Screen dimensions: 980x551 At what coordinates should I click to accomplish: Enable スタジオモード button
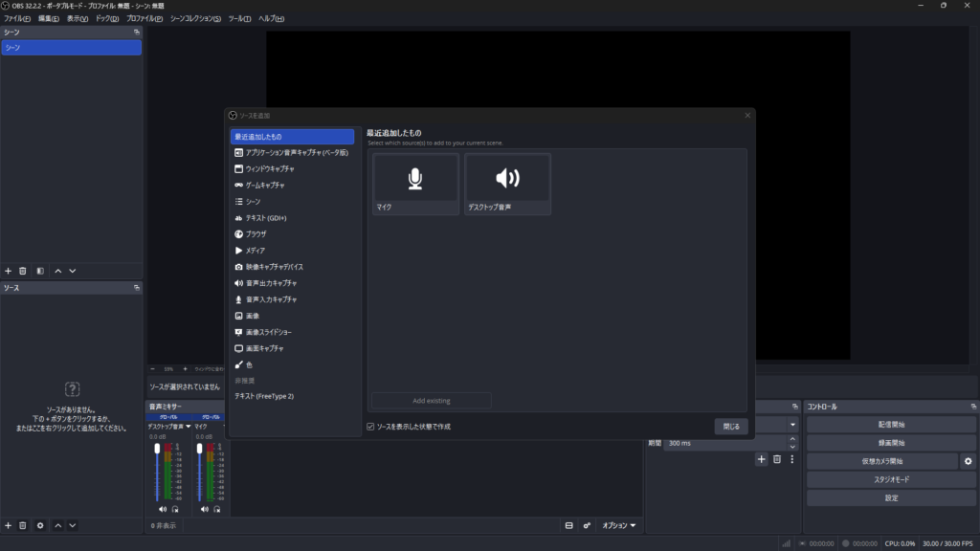[x=891, y=479]
